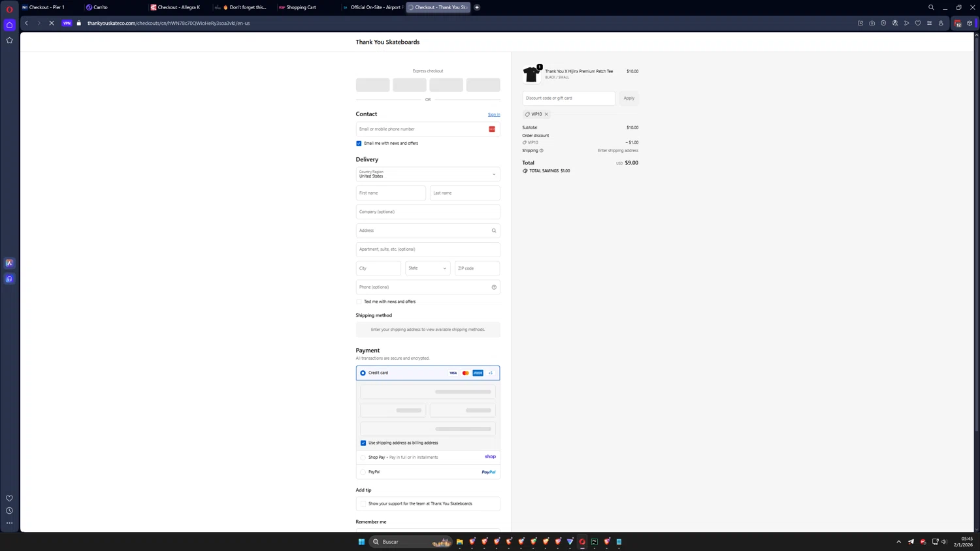Remove the VIP10 discount code

546,114
